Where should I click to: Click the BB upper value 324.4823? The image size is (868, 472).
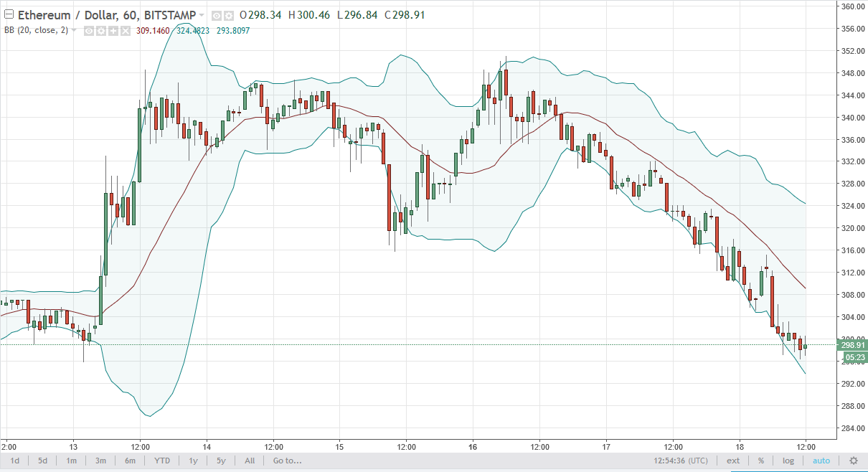[193, 31]
